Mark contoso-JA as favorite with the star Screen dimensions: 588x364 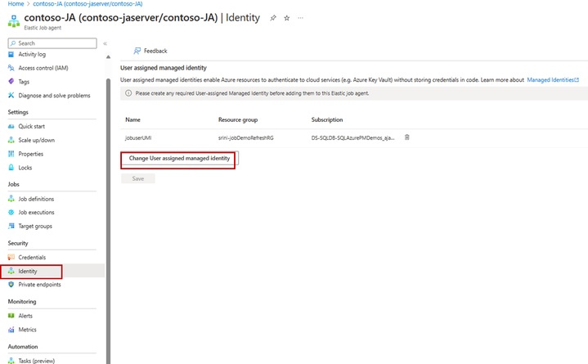[287, 18]
